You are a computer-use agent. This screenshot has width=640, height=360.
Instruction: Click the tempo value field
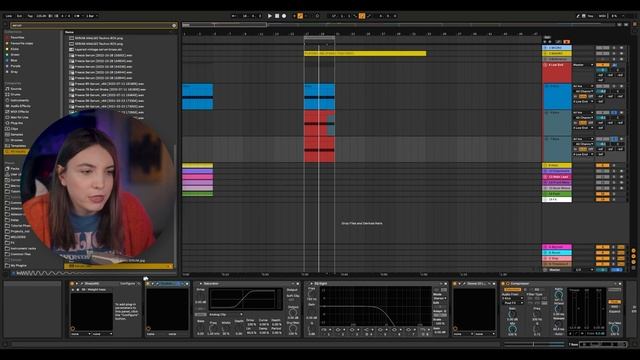click(x=42, y=16)
